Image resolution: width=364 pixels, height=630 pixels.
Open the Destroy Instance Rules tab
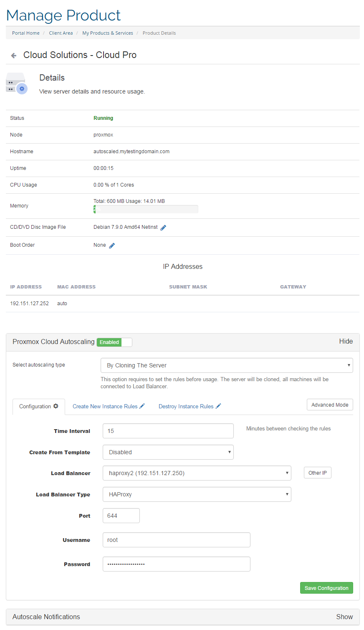pyautogui.click(x=190, y=406)
